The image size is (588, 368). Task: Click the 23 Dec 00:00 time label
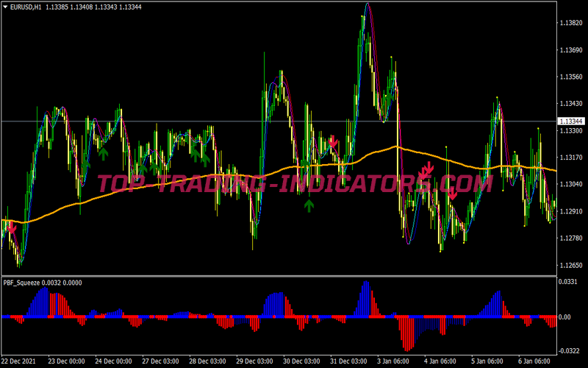[x=66, y=361]
